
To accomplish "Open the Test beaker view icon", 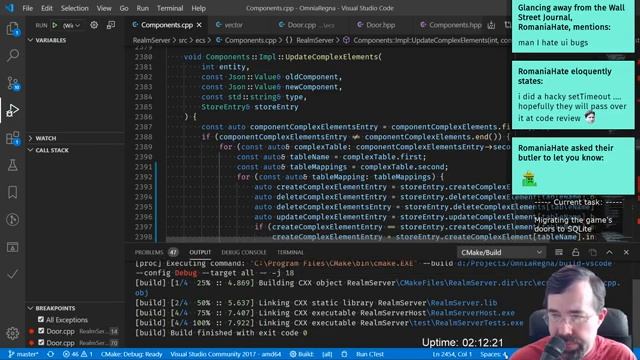I will [13, 165].
